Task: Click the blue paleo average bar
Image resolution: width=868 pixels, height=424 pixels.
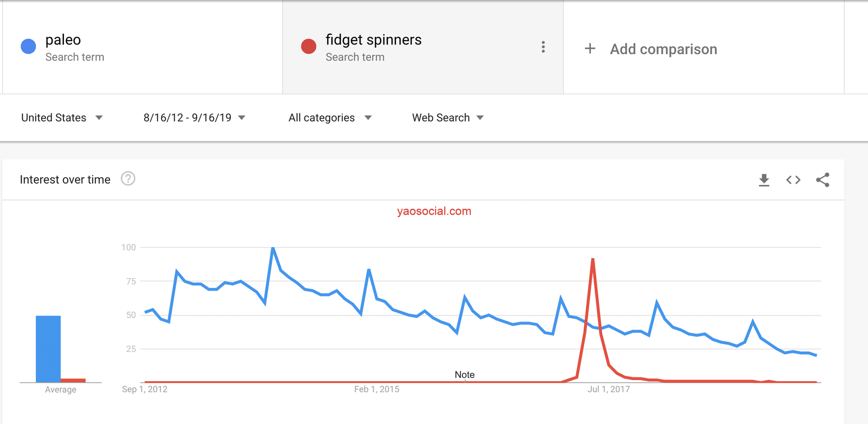Action: [48, 349]
